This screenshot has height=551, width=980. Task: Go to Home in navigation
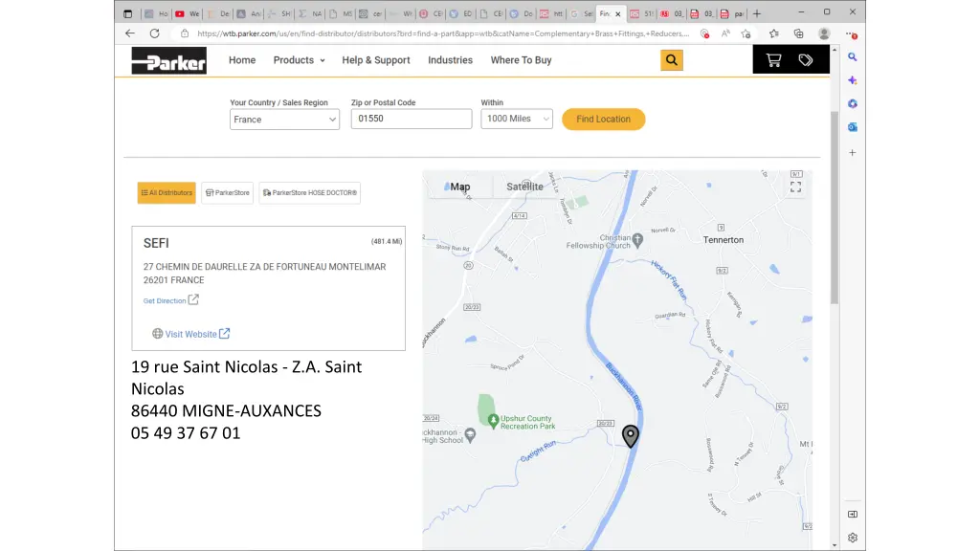click(x=242, y=60)
